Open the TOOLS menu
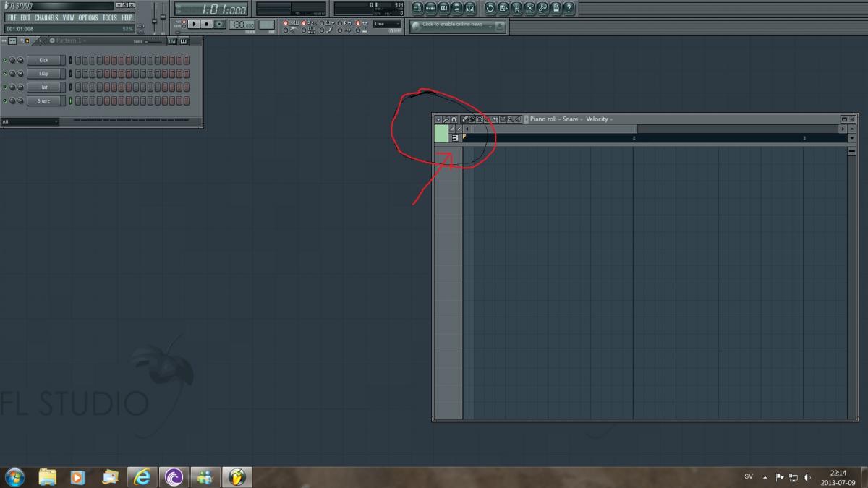 tap(109, 17)
